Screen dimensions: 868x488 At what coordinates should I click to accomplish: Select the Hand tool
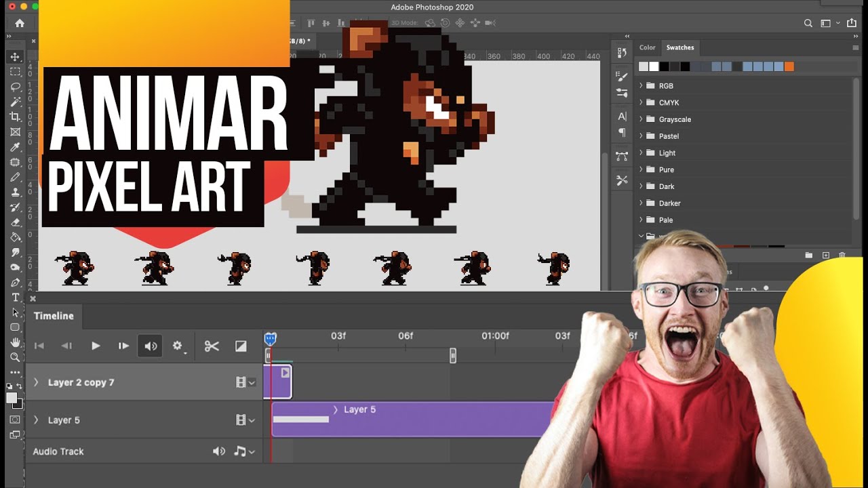tap(15, 342)
